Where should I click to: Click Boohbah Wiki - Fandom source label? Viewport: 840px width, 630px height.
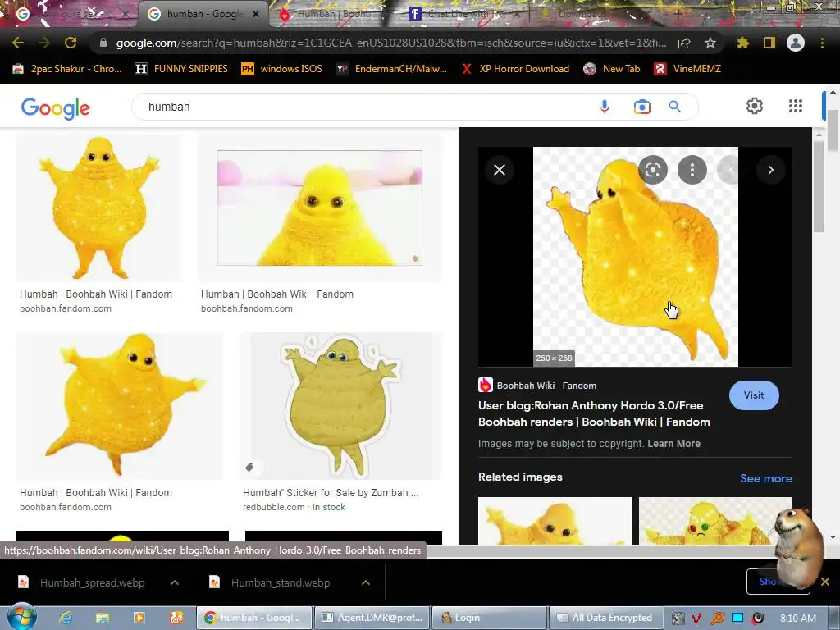tap(546, 386)
